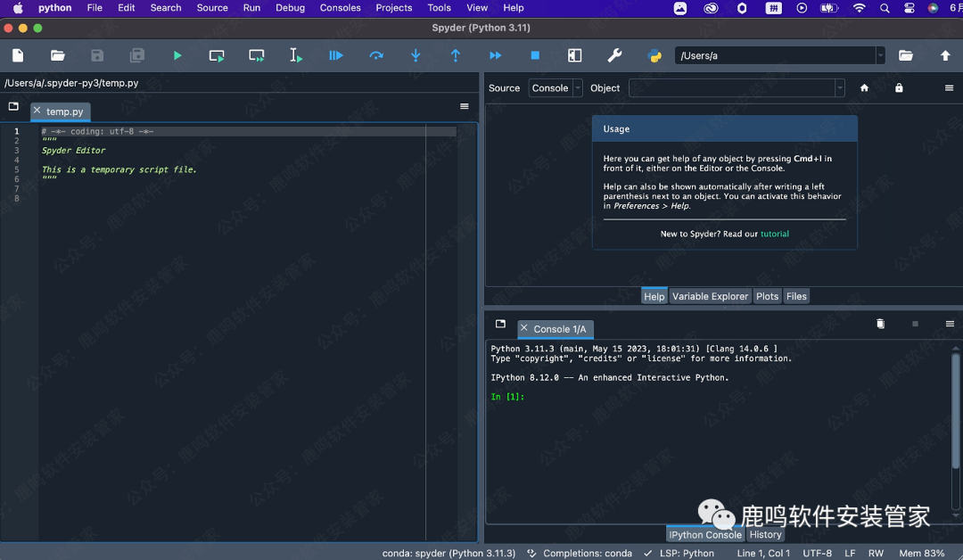Viewport: 963px width, 560px height.
Task: Click the New file icon
Action: pos(18,55)
